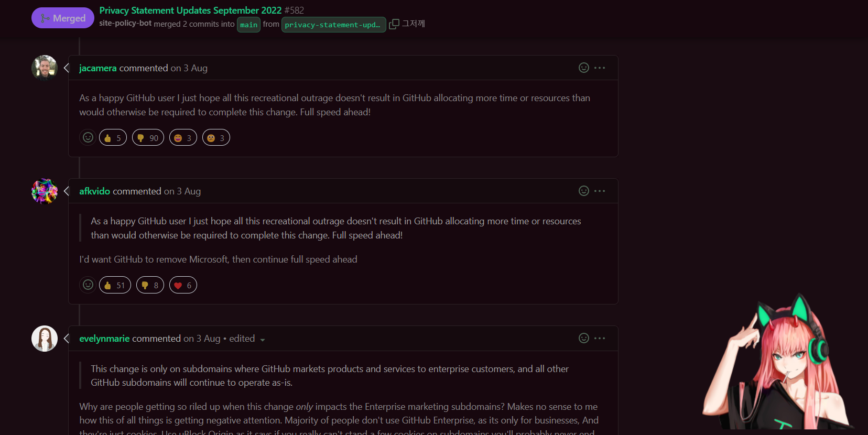Toggle thumbs down reaction with 8 votes

[150, 285]
